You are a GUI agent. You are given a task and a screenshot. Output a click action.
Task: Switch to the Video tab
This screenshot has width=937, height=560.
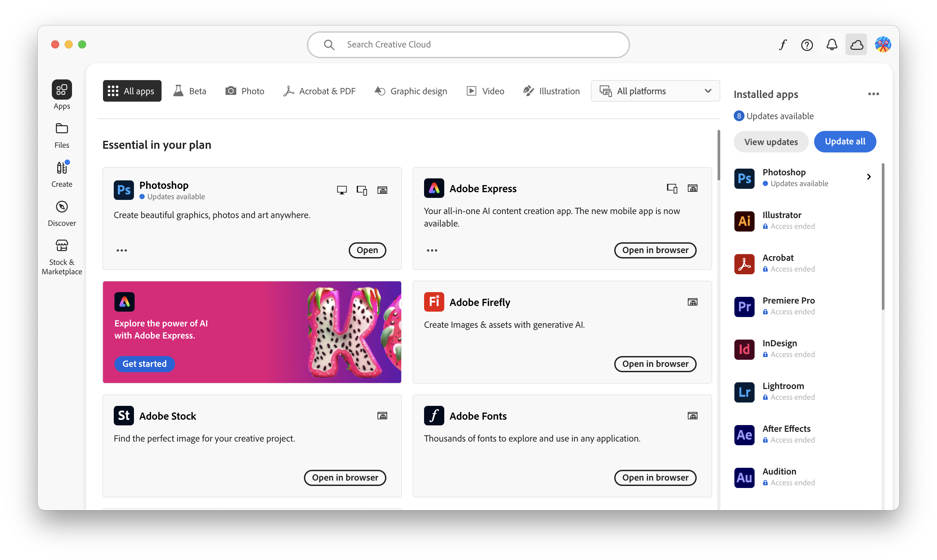(485, 91)
